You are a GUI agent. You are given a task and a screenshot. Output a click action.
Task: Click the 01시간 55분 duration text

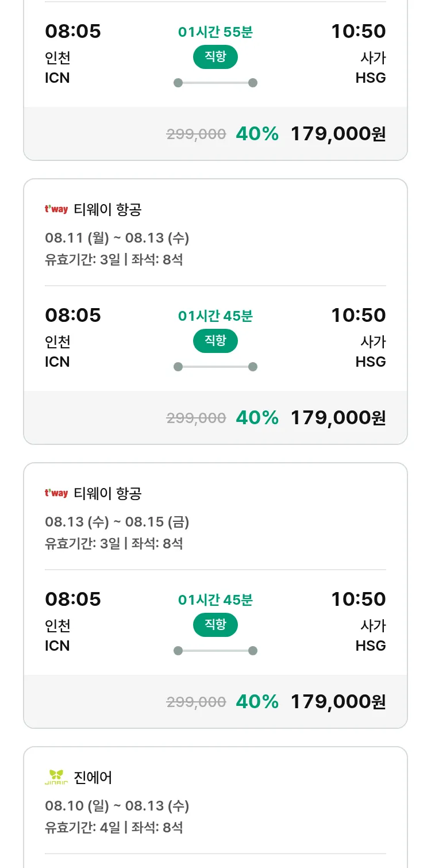point(215,32)
